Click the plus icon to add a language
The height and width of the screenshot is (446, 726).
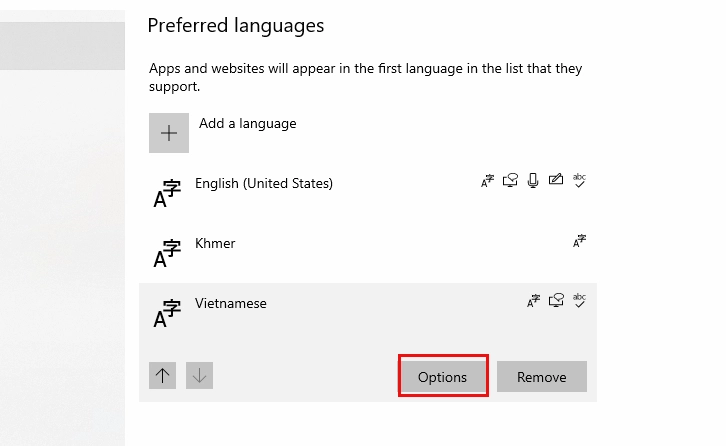point(169,133)
